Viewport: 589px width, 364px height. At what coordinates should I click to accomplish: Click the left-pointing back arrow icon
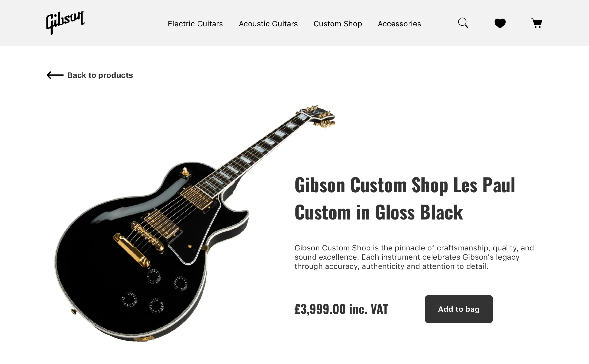click(55, 75)
